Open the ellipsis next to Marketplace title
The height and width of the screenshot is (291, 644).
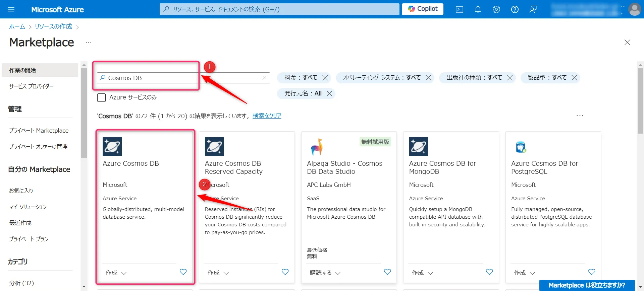coord(89,42)
